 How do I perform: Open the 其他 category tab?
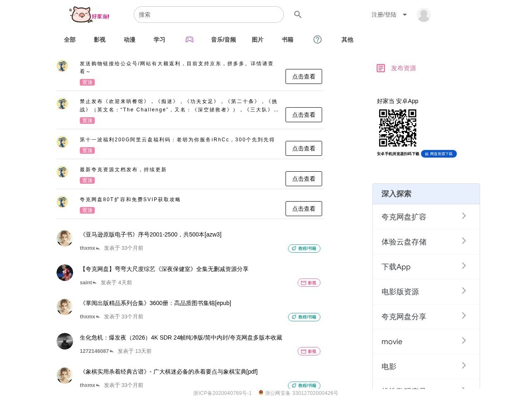[x=347, y=39]
